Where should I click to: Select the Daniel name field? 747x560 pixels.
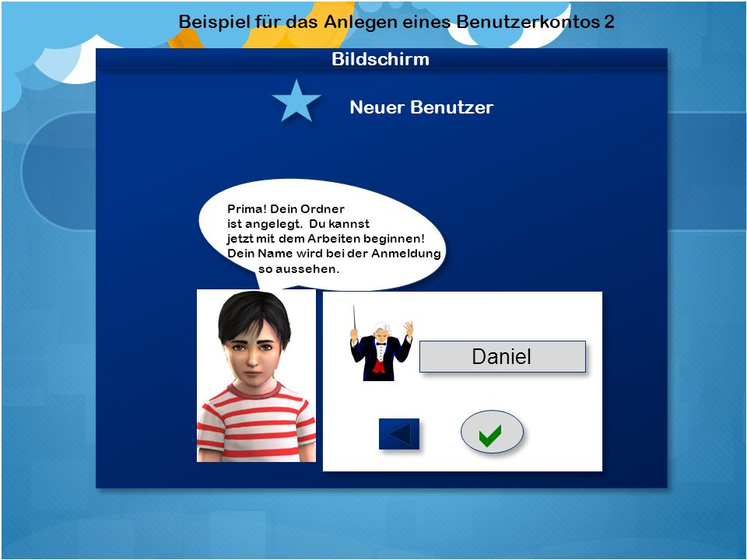point(502,356)
